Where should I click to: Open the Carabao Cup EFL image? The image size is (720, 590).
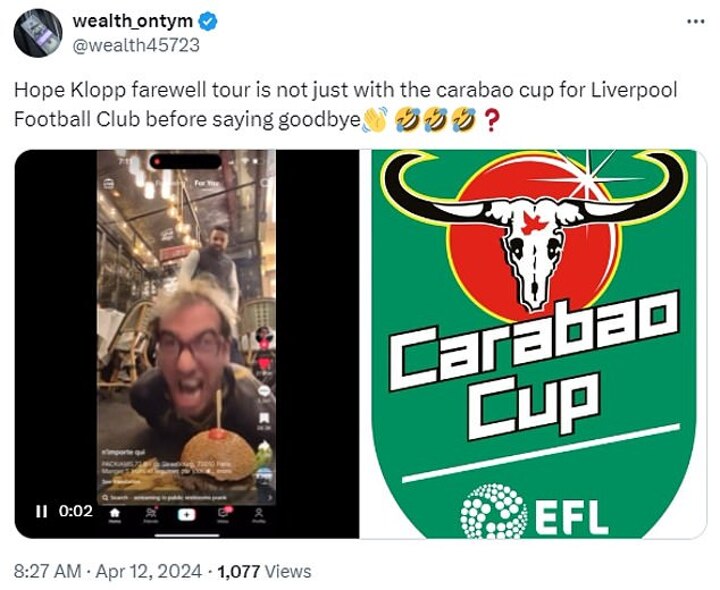[533, 344]
